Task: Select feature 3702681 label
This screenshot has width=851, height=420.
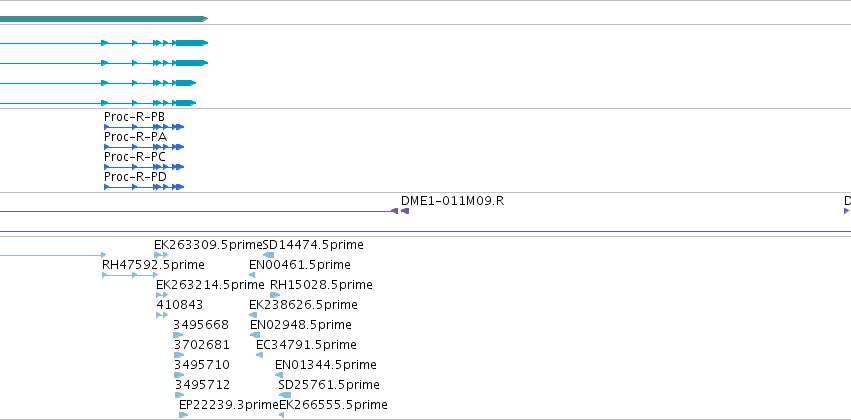Action: [202, 345]
